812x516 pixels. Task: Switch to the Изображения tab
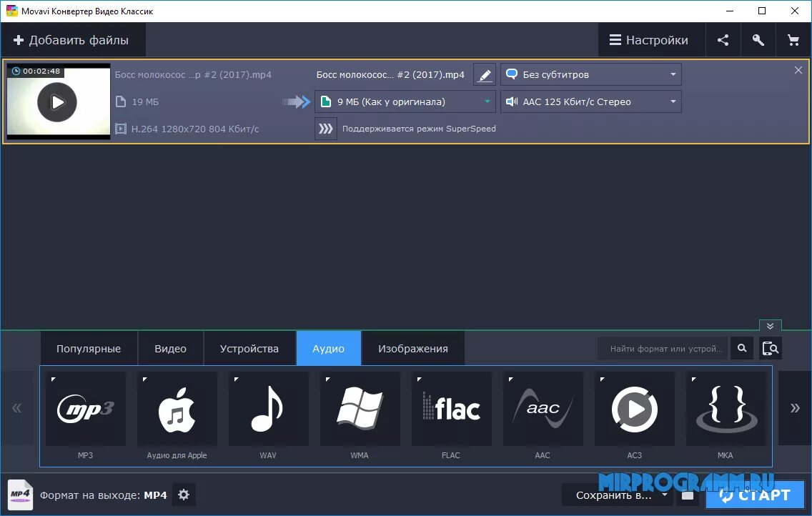coord(412,348)
